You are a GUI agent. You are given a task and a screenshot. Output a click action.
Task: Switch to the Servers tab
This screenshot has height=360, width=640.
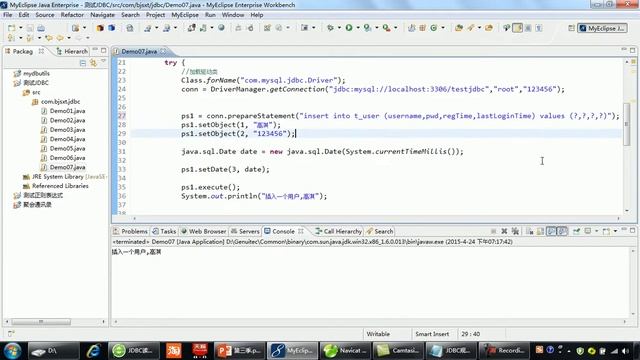click(245, 231)
